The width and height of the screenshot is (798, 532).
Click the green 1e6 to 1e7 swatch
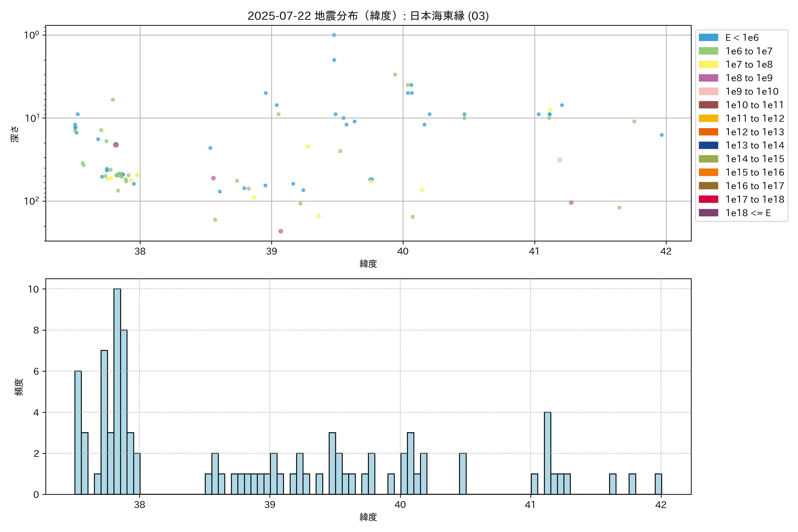(708, 51)
